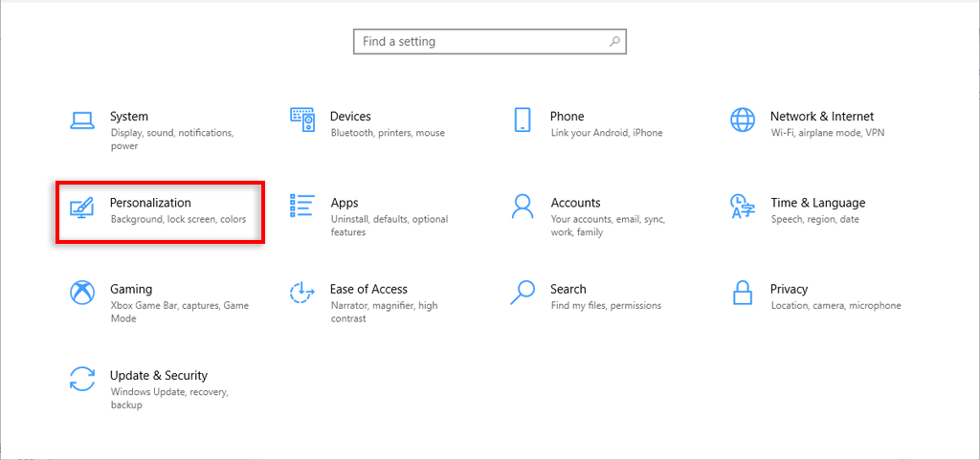Click the Search magnifier category icon
Image resolution: width=980 pixels, height=460 pixels.
coord(523,293)
